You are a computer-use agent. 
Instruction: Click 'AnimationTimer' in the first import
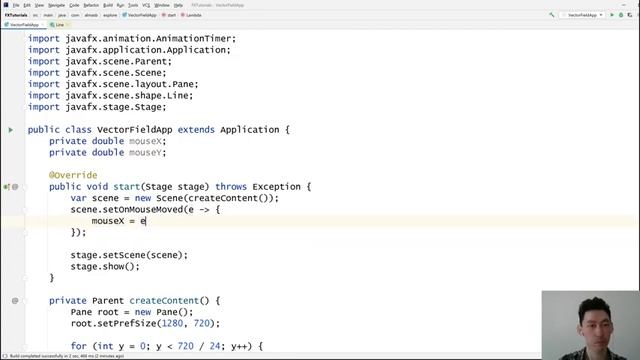point(193,39)
